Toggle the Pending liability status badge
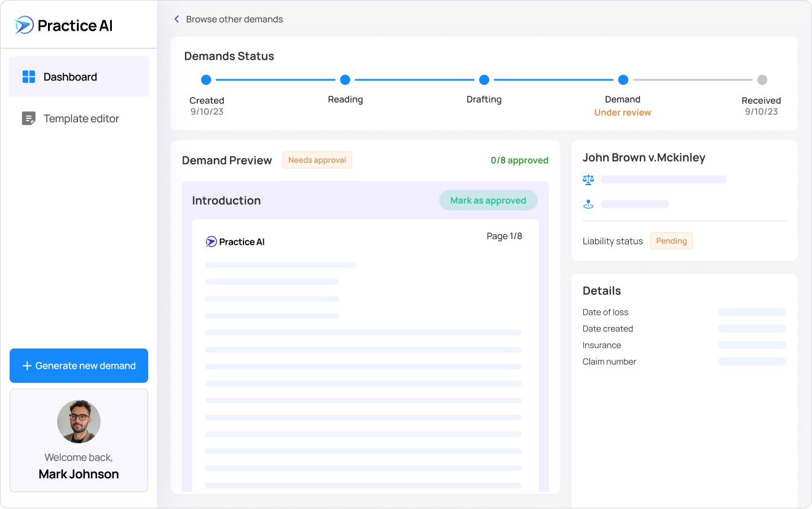Image resolution: width=812 pixels, height=509 pixels. pos(671,240)
